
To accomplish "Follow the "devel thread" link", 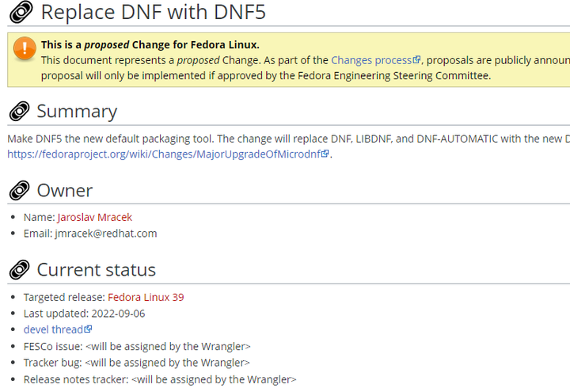I will [x=53, y=329].
